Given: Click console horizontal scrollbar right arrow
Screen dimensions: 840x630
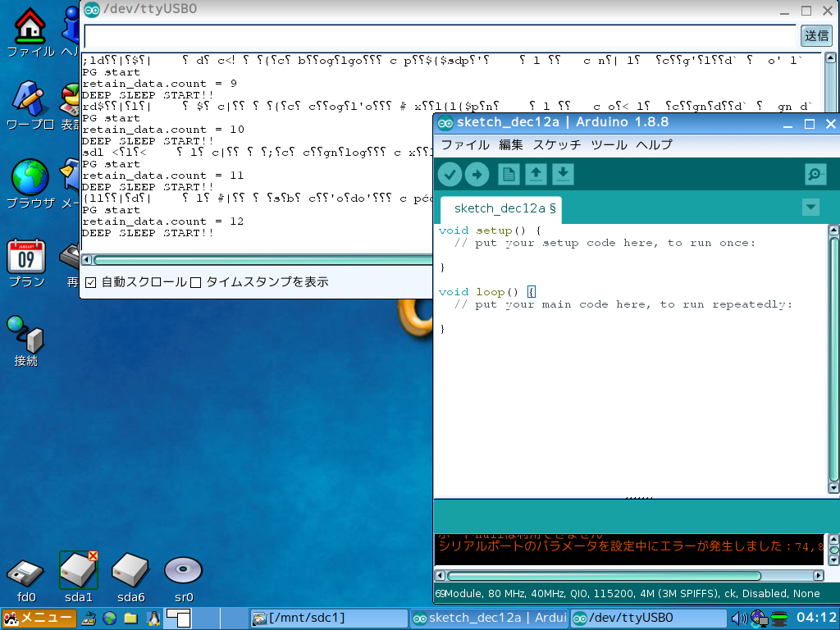Looking at the screenshot, I should [x=818, y=576].
